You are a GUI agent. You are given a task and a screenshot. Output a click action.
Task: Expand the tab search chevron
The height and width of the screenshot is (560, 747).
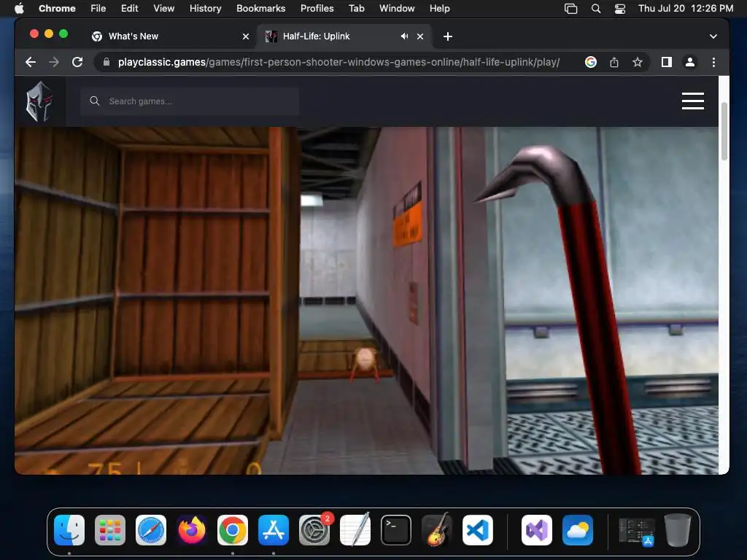coord(713,36)
